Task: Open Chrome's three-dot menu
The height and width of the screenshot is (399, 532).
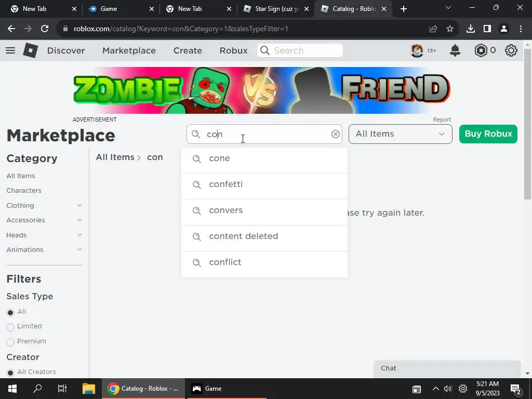Action: coord(521,29)
